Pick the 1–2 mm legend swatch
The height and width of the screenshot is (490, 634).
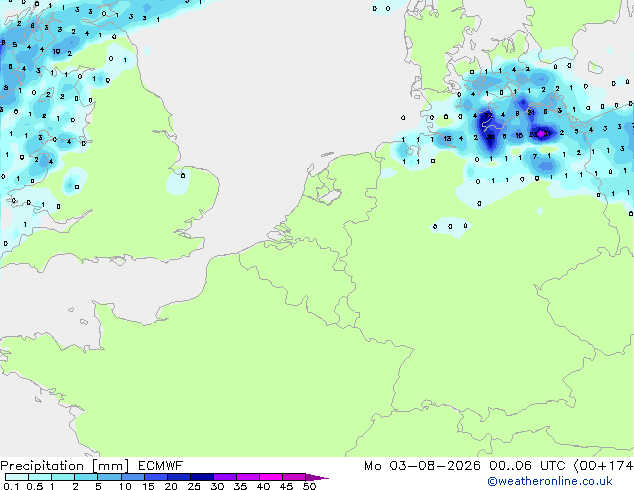pyautogui.click(x=63, y=477)
